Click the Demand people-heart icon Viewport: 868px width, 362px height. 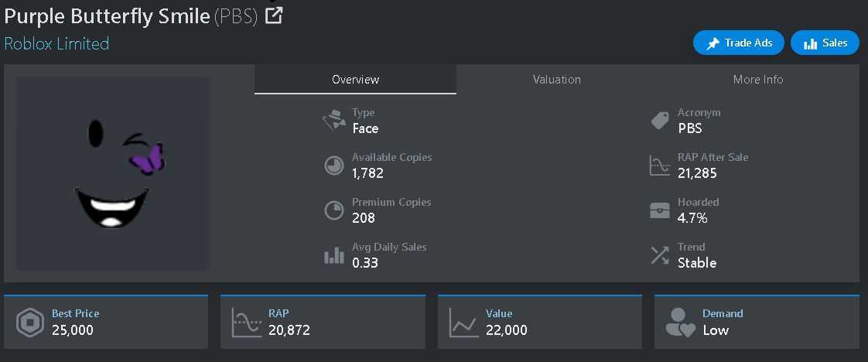click(680, 323)
